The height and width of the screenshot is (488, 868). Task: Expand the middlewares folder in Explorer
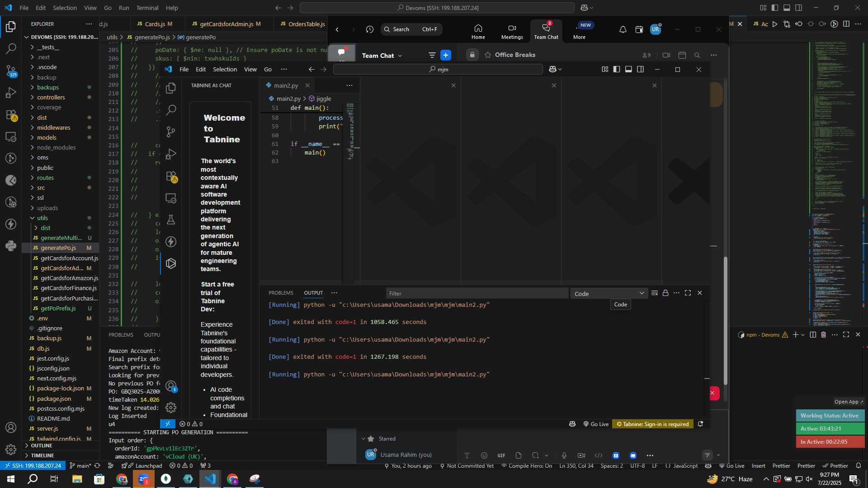[x=53, y=127]
